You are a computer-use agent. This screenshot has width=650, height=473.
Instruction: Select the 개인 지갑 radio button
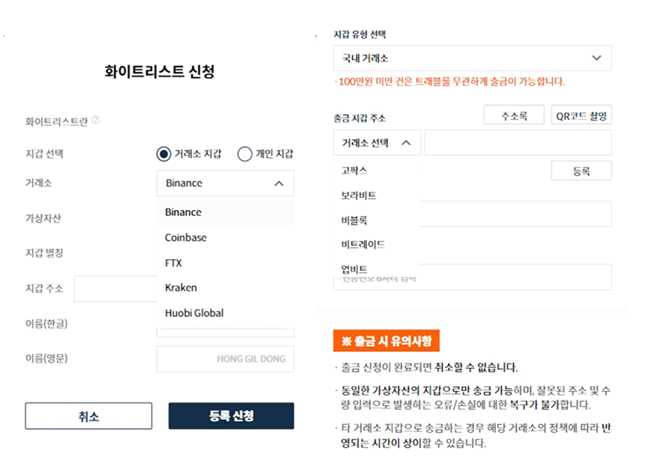click(245, 154)
